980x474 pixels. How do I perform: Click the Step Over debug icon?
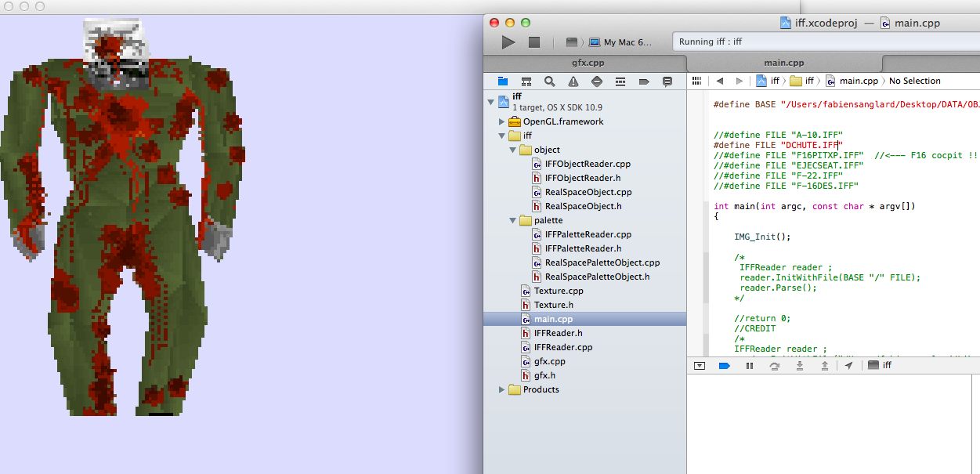point(774,365)
